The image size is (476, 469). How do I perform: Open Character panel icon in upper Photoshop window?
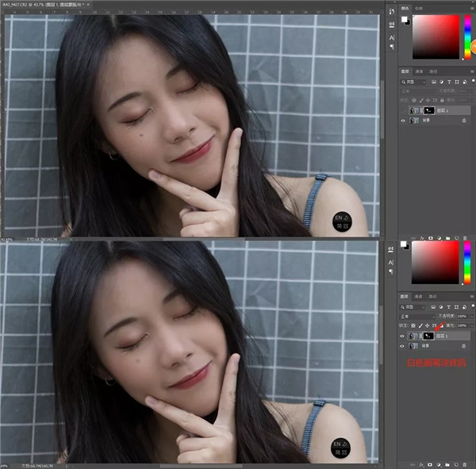tap(392, 37)
